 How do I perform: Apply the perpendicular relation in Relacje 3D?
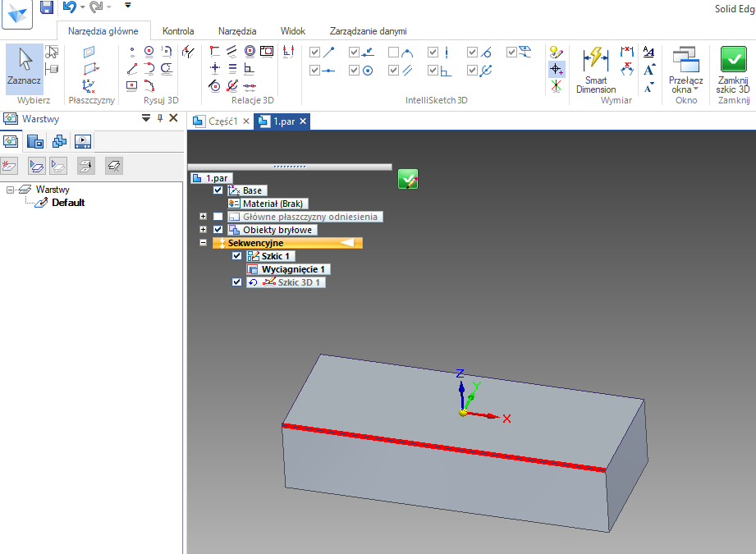(x=250, y=69)
